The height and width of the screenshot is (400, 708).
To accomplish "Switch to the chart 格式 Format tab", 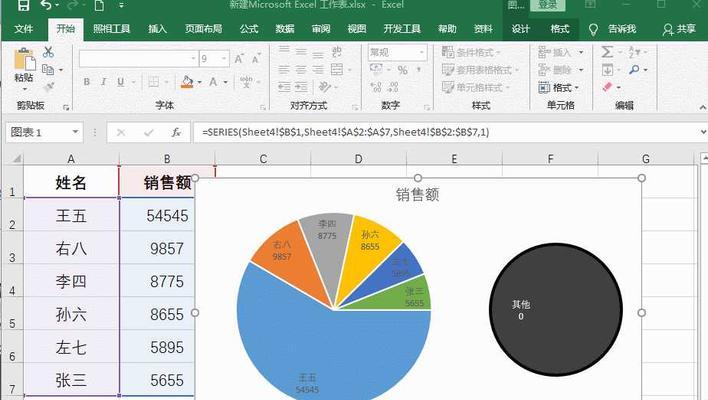I will point(559,29).
